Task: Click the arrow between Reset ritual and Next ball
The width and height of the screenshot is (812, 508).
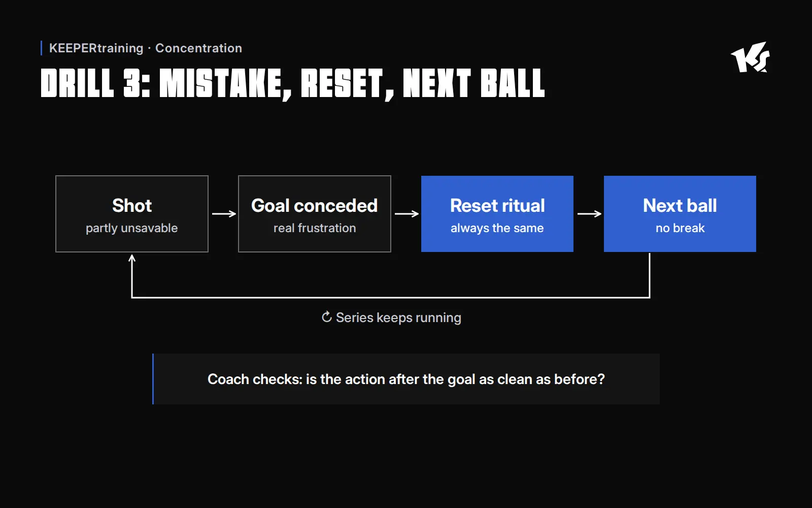Action: (x=589, y=214)
